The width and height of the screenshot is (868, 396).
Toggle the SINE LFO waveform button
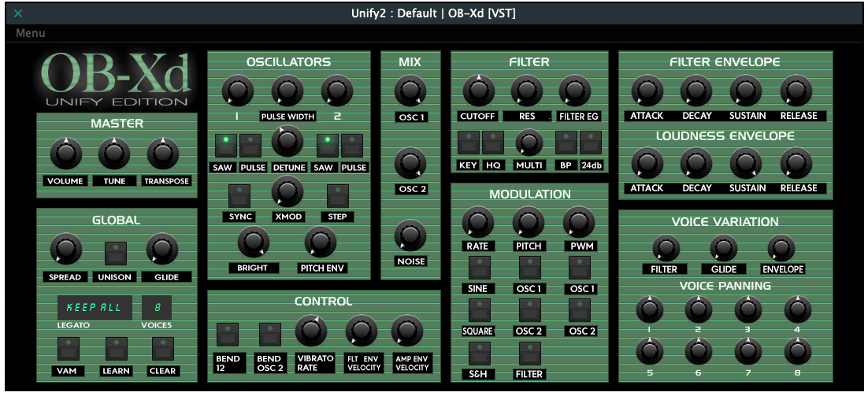480,268
